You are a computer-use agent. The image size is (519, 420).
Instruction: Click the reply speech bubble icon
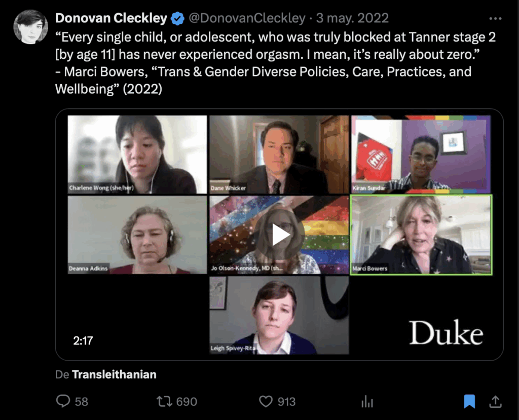[x=63, y=401]
